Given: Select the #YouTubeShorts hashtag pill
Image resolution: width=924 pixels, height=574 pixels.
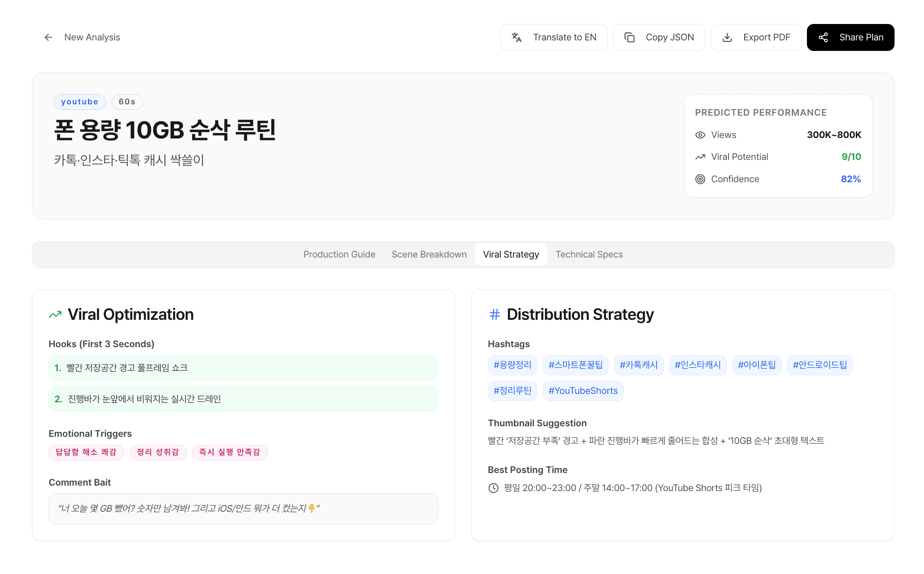Looking at the screenshot, I should (583, 391).
